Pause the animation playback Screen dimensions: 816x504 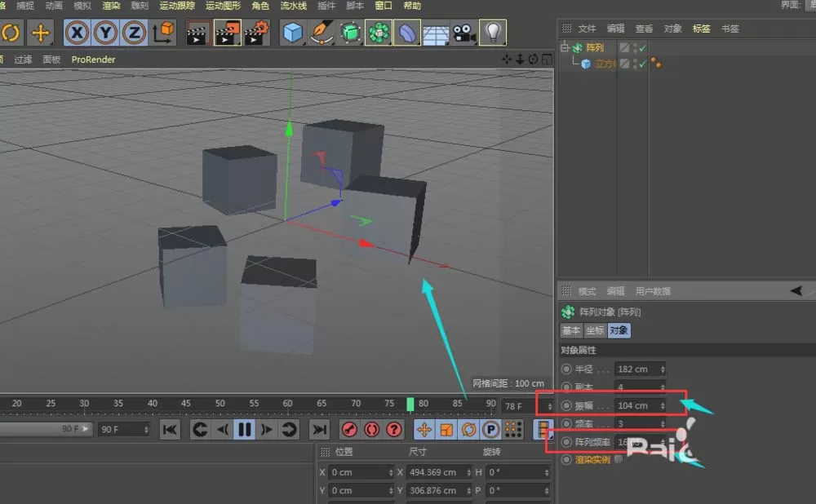click(x=244, y=430)
